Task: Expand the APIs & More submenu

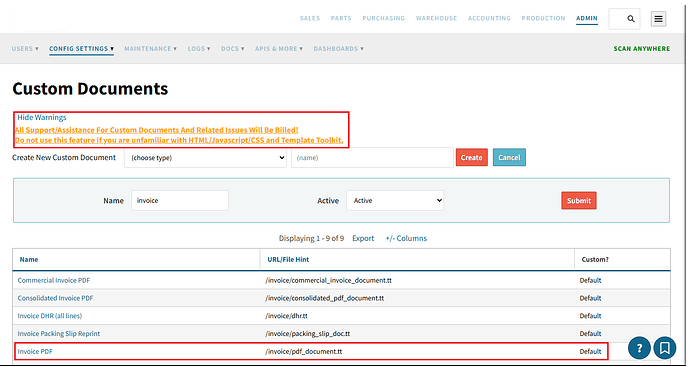Action: tap(279, 49)
